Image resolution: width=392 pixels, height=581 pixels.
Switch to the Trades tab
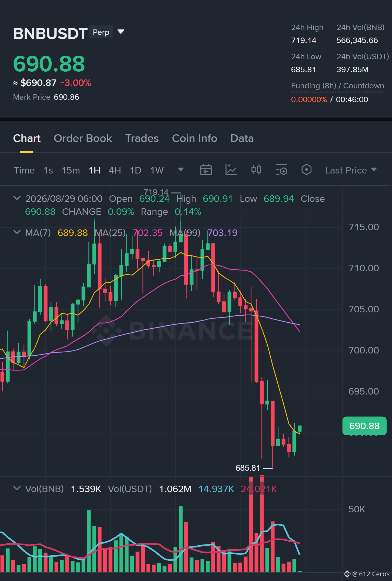coord(142,138)
